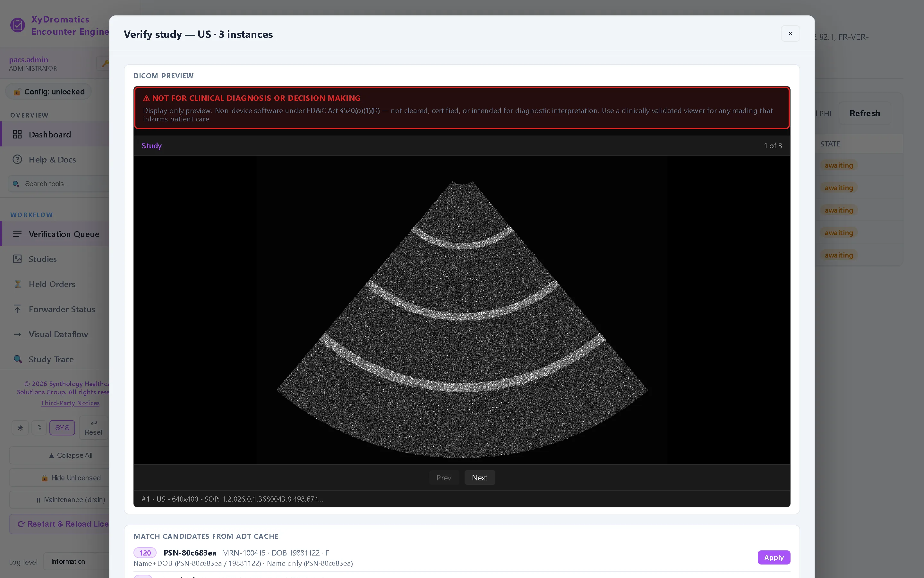Open Dashboard via its grid icon
Screen dimensions: 924x578
[17, 134]
